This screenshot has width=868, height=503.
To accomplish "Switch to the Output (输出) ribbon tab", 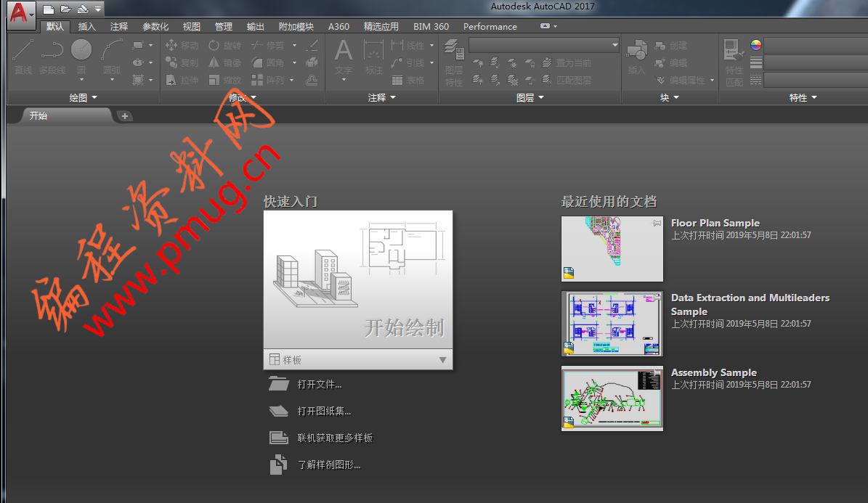I will point(255,27).
